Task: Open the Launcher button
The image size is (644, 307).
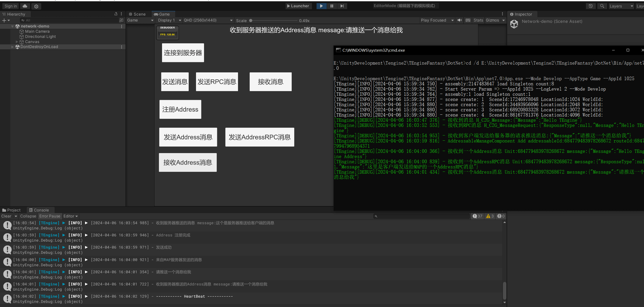Action: 298,6
